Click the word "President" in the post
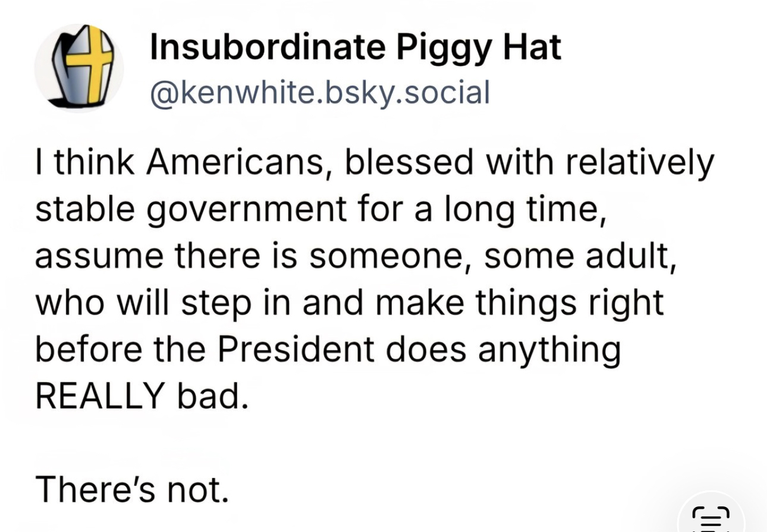The height and width of the screenshot is (532, 767). 295,349
